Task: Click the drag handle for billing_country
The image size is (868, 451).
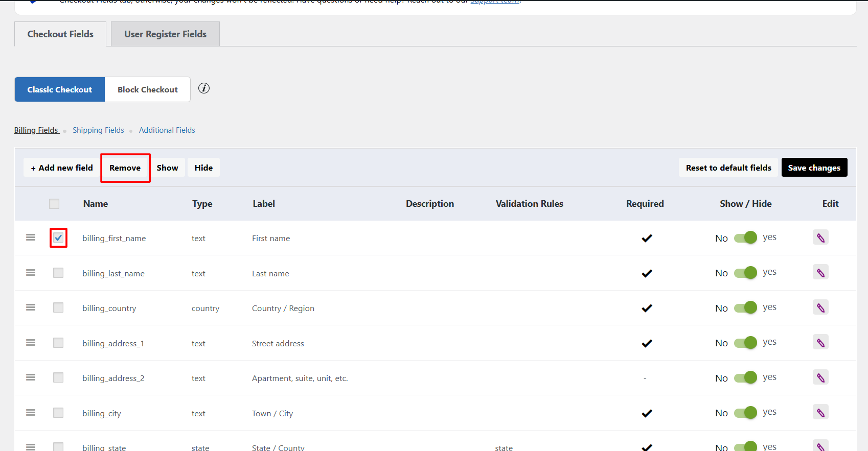Action: click(31, 307)
